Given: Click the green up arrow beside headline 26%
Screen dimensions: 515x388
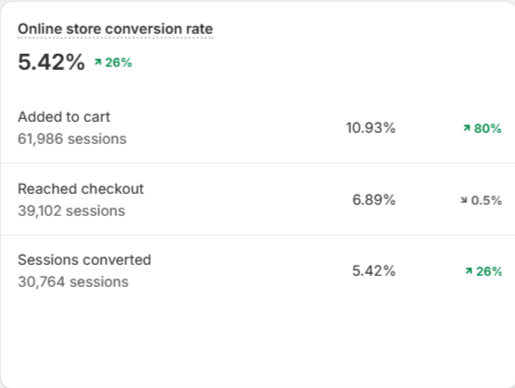Looking at the screenshot, I should [98, 62].
